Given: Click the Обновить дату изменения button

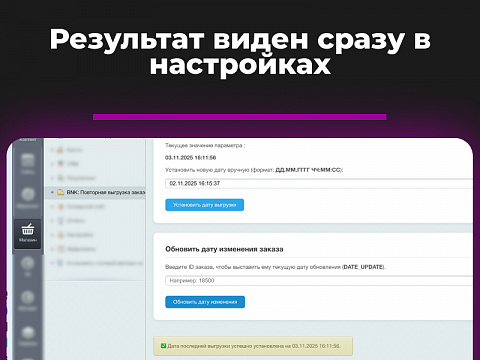Looking at the screenshot, I should tap(205, 302).
